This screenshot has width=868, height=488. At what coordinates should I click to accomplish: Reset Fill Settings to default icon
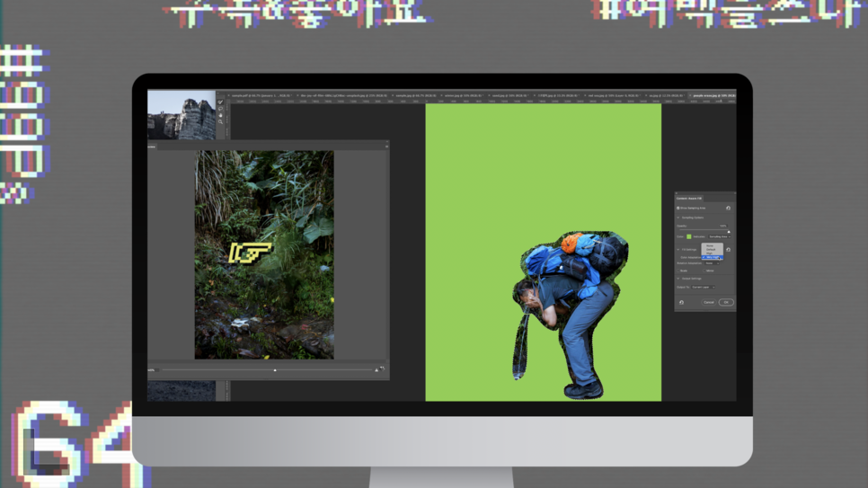click(x=728, y=249)
